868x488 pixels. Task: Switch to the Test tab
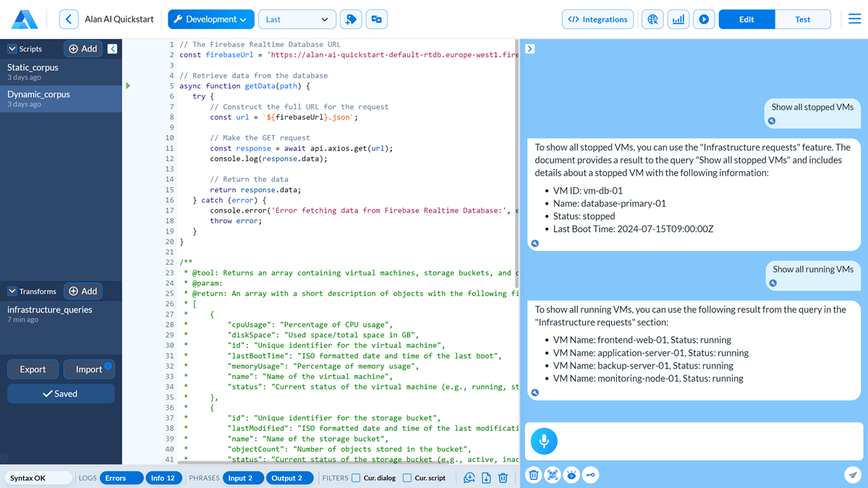802,20
